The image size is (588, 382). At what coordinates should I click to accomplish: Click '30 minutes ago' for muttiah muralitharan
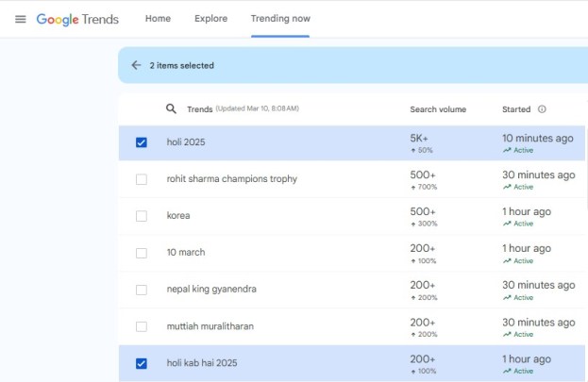pyautogui.click(x=539, y=323)
